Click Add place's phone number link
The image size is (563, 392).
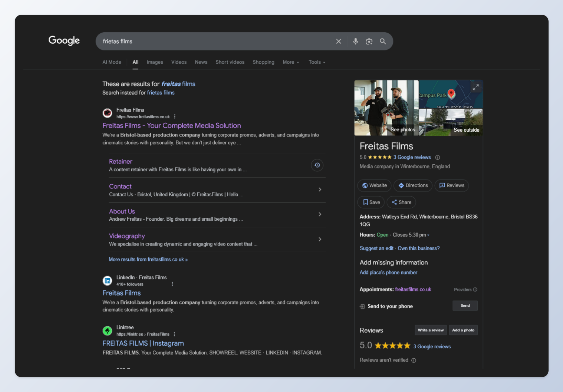tap(388, 272)
